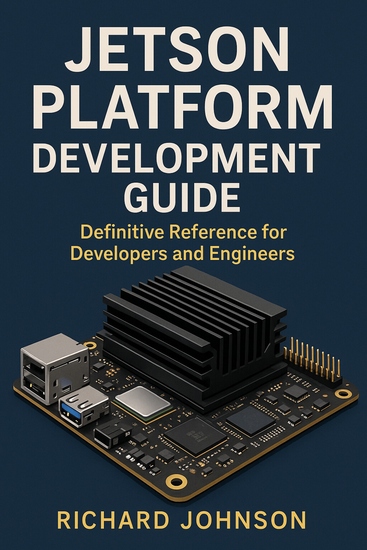This screenshot has width=367, height=550.
Task: Click the word GUIDE in the title
Action: [182, 196]
